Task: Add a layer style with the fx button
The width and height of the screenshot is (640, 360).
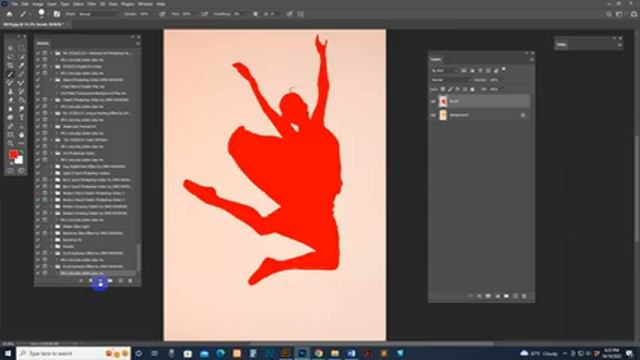Action: click(479, 296)
